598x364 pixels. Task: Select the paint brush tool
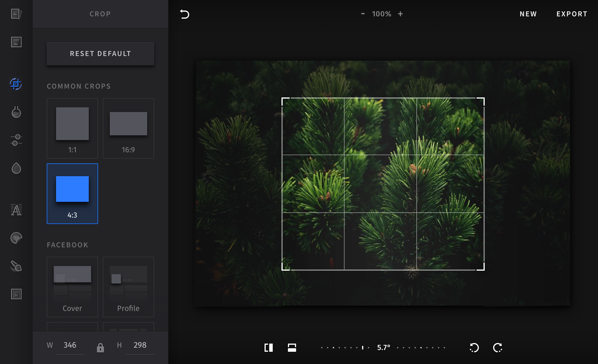[x=16, y=266]
